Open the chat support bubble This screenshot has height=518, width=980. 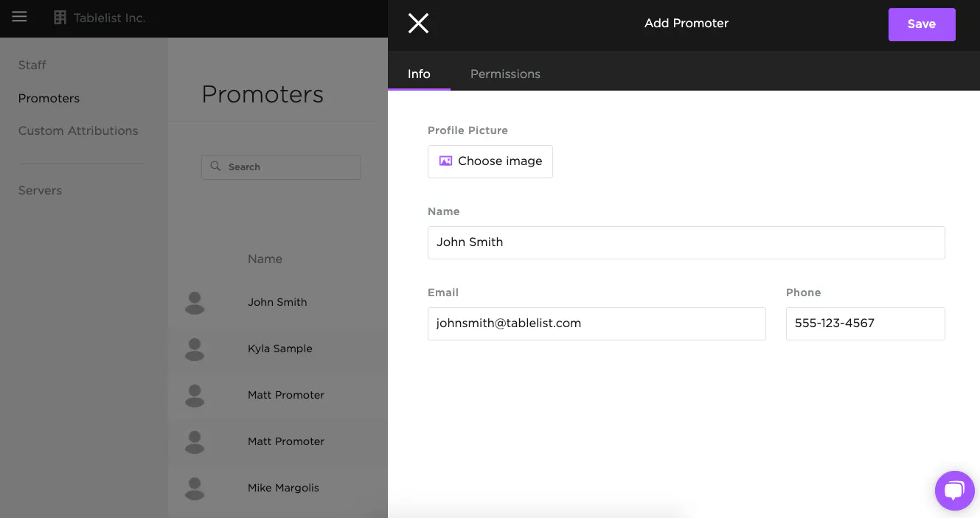(954, 490)
